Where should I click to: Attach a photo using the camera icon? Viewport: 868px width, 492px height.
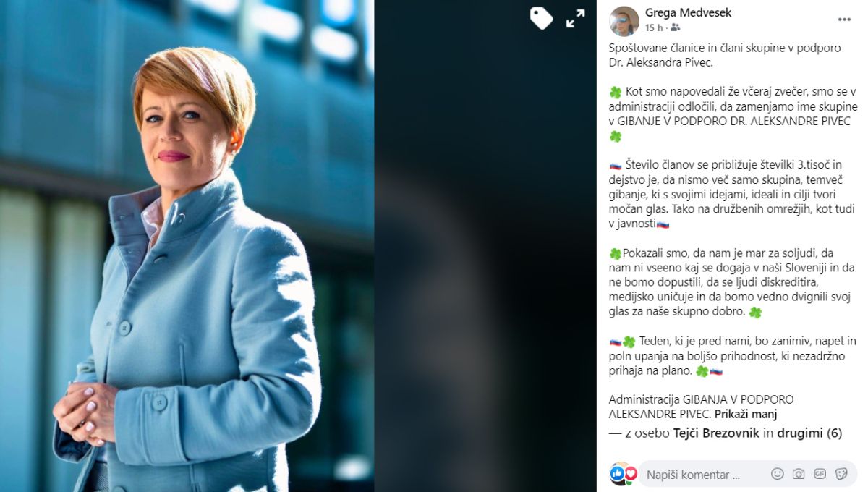point(799,474)
